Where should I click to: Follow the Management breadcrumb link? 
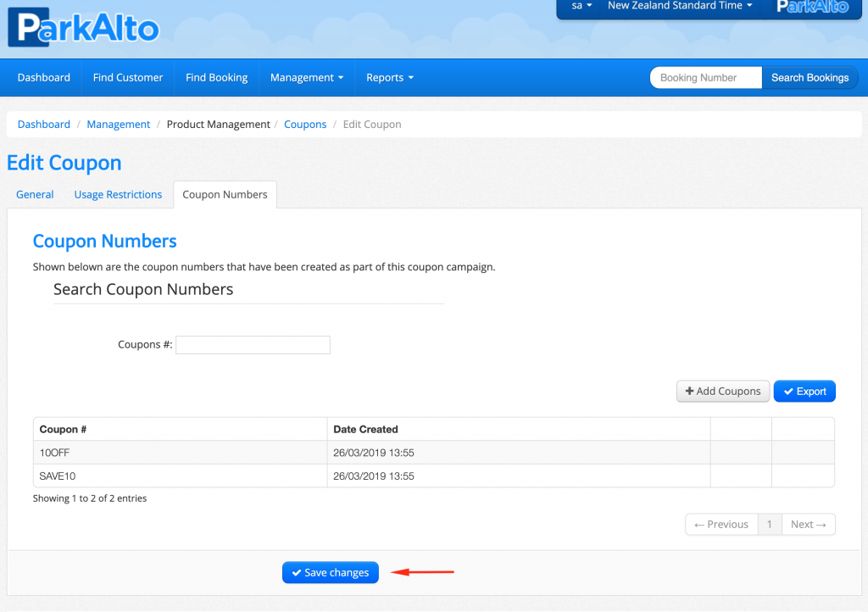(119, 124)
